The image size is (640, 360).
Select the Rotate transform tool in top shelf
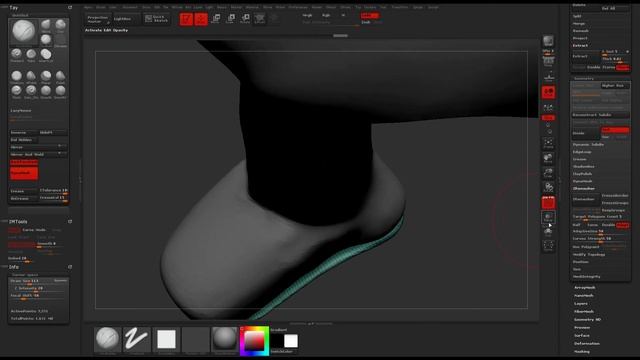245,19
